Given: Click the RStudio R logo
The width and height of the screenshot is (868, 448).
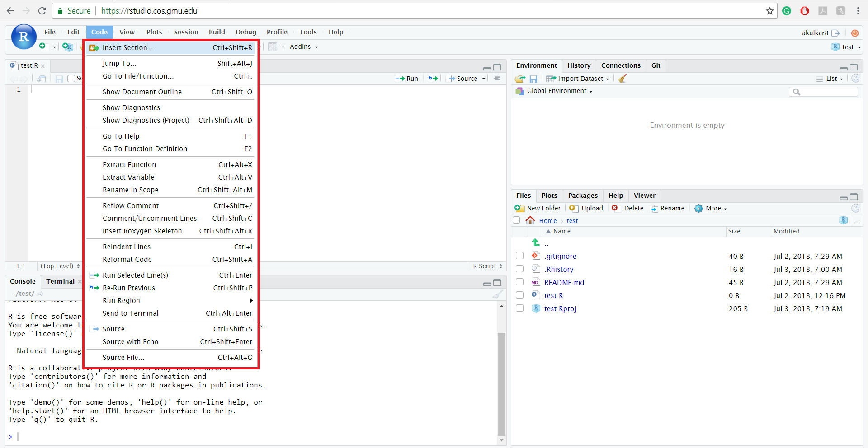Looking at the screenshot, I should click(24, 37).
